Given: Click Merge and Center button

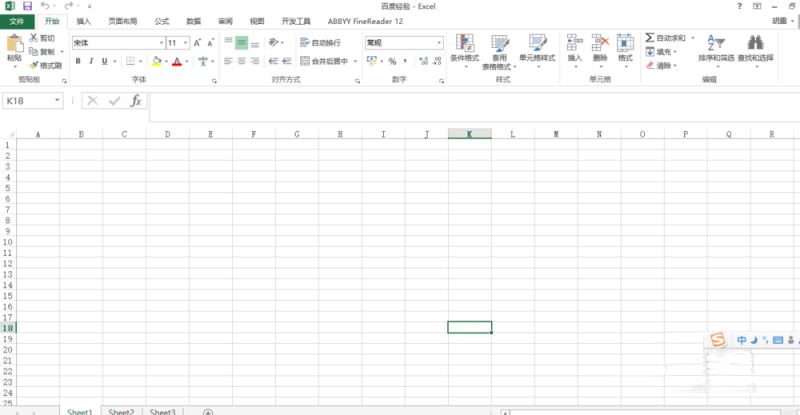Looking at the screenshot, I should tap(324, 61).
